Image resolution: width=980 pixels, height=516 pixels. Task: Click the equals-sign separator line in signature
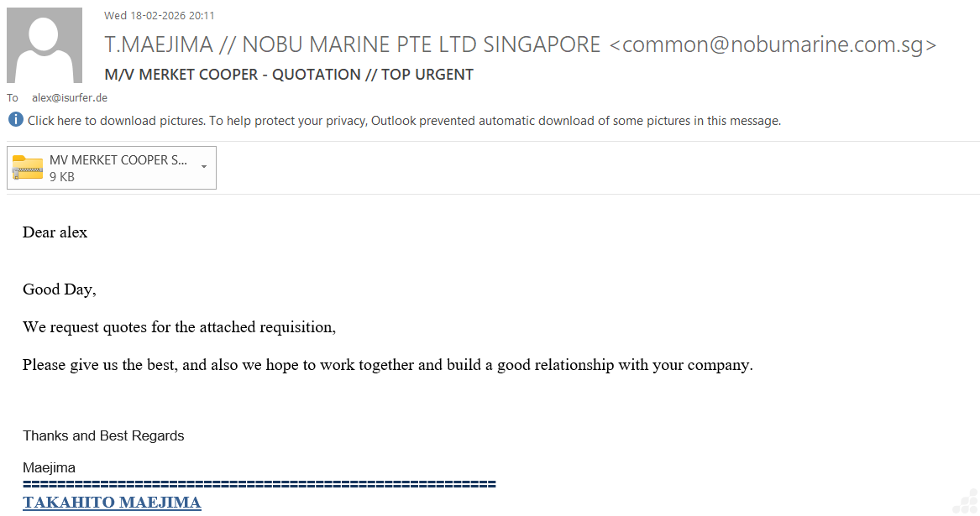pos(259,484)
